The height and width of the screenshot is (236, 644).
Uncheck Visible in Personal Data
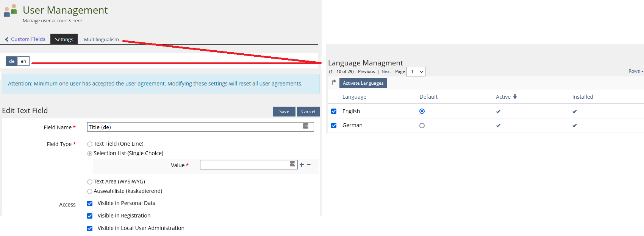(90, 203)
